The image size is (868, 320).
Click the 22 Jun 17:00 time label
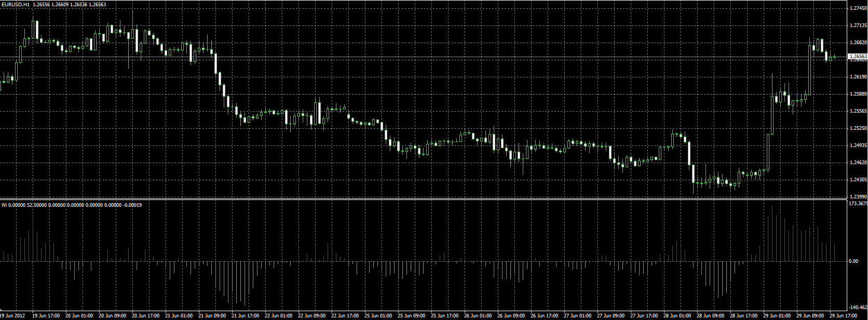pyautogui.click(x=345, y=316)
